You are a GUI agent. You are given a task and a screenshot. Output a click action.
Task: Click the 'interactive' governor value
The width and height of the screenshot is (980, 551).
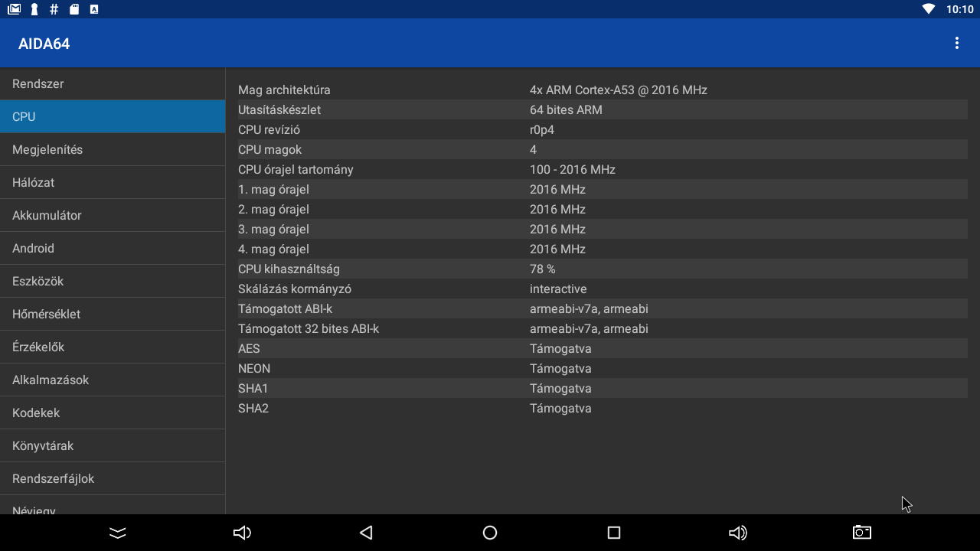click(558, 289)
